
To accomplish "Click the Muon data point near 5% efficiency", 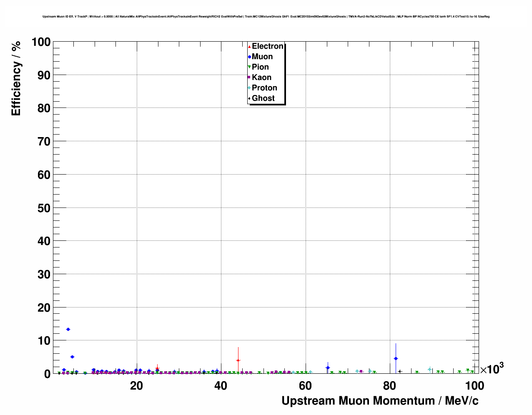I will [x=72, y=357].
